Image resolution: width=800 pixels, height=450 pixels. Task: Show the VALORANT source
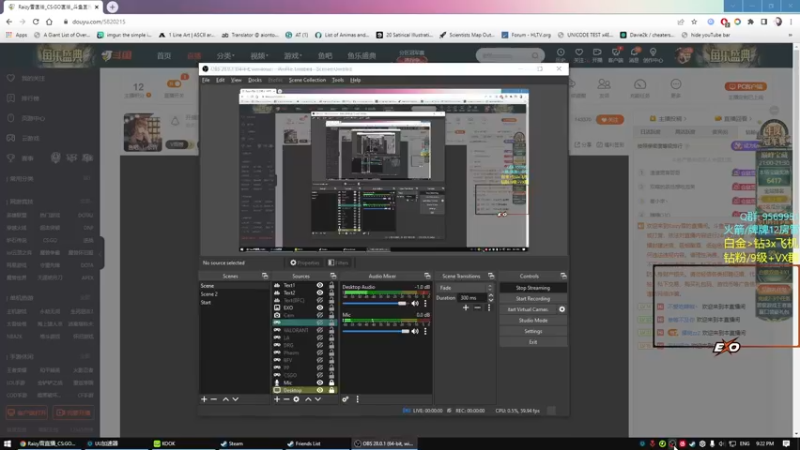coord(320,330)
